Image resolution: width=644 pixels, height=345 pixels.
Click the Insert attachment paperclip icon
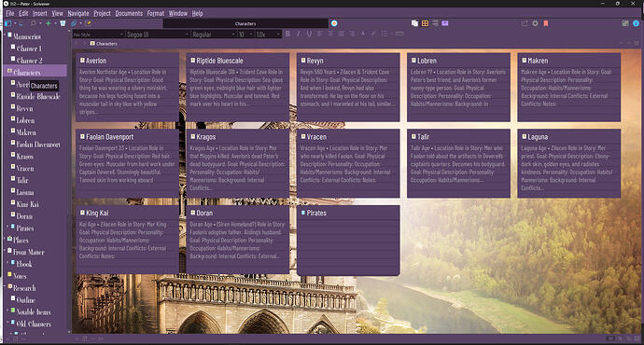74,24
